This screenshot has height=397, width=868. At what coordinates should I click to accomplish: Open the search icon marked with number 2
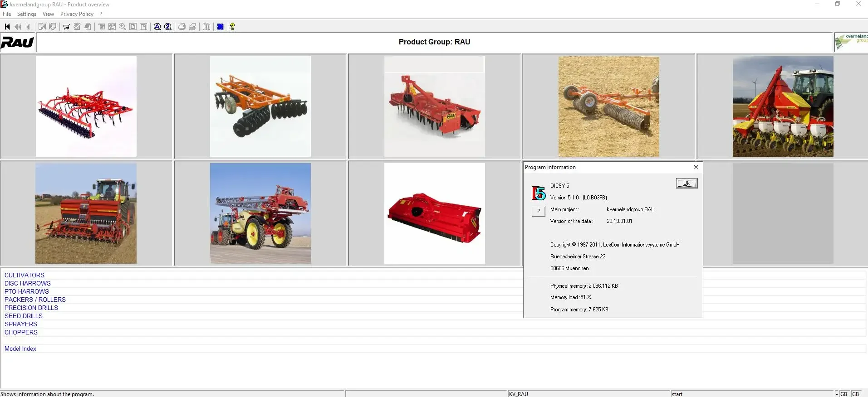click(x=168, y=27)
